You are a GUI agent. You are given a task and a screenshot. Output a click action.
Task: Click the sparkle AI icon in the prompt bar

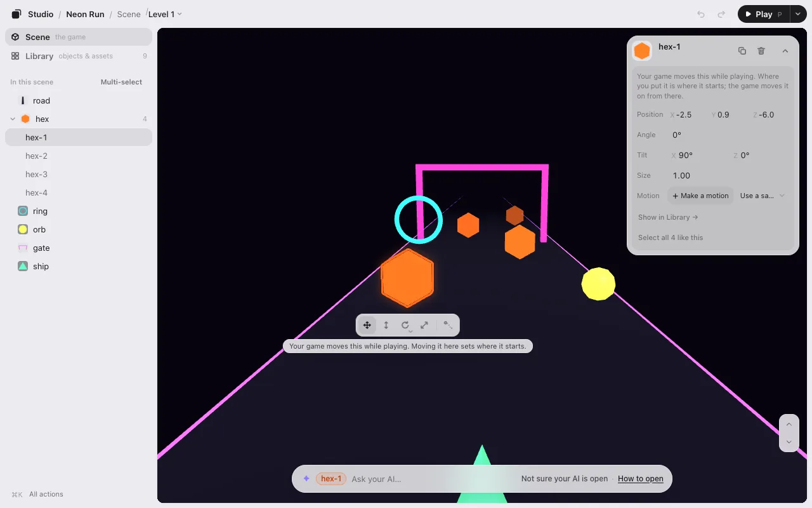tap(306, 479)
